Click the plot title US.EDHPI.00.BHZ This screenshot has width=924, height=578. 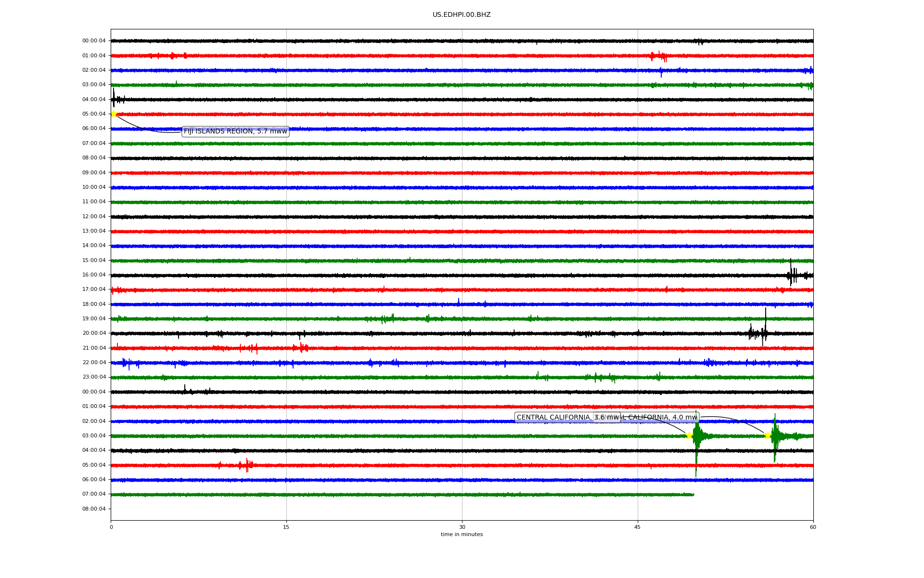coord(462,15)
